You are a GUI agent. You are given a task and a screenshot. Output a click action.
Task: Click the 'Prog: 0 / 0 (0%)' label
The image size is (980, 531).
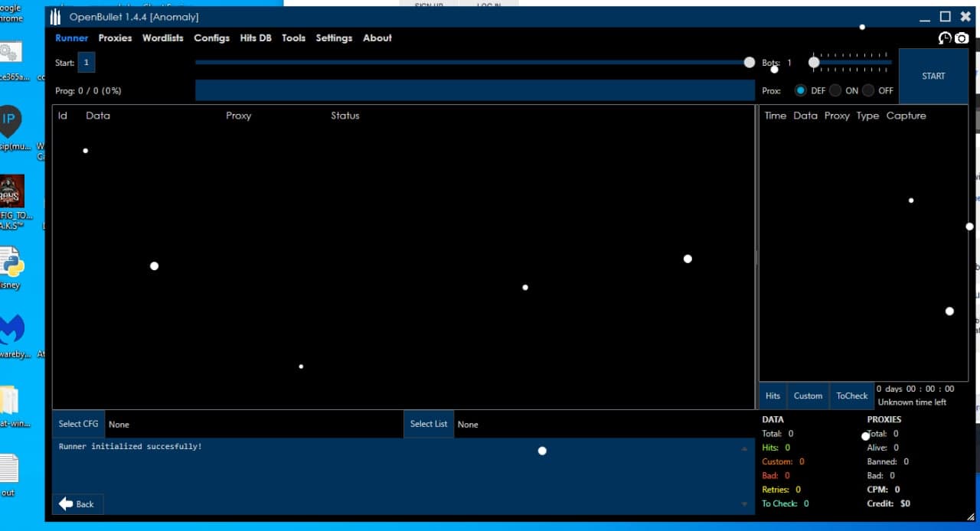(x=88, y=90)
